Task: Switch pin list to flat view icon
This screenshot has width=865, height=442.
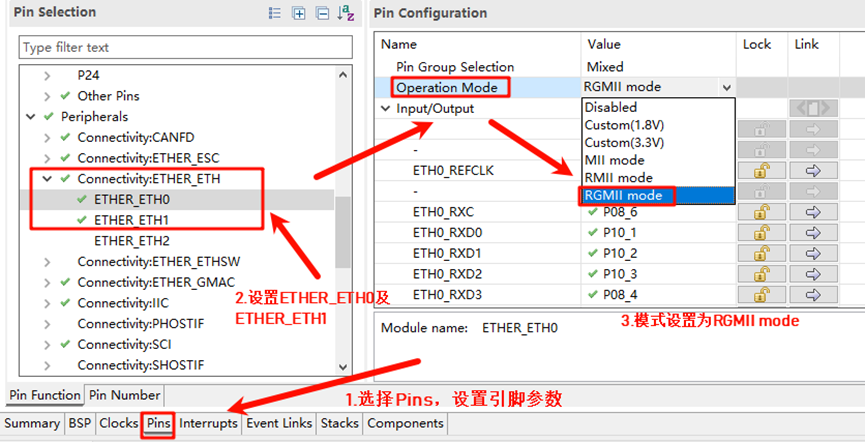Action: (275, 13)
